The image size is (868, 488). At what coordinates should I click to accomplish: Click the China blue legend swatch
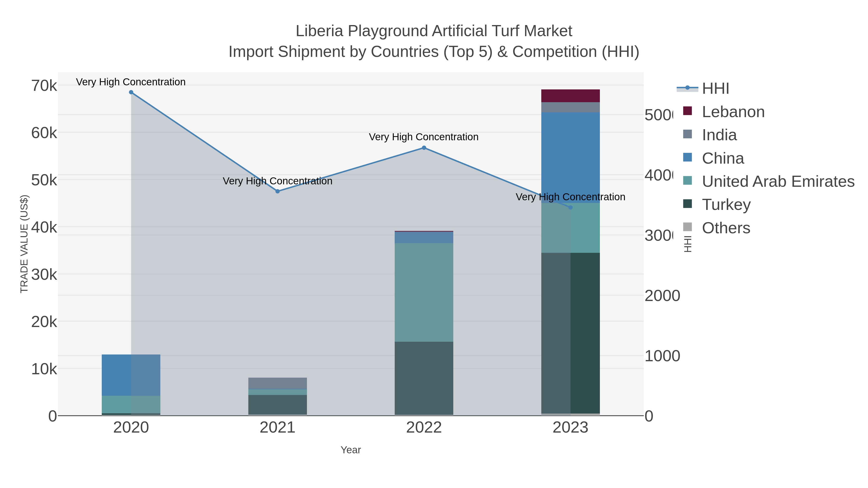click(687, 157)
